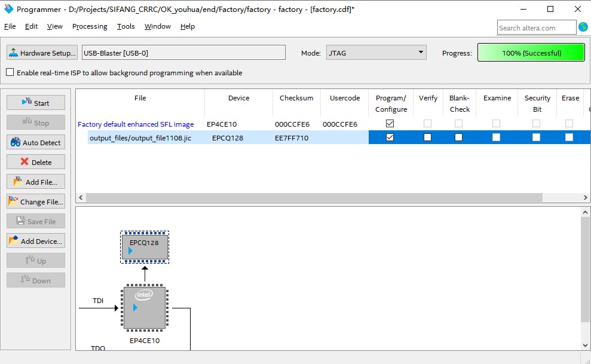Open the Processing menu
The width and height of the screenshot is (591, 364).
click(90, 26)
